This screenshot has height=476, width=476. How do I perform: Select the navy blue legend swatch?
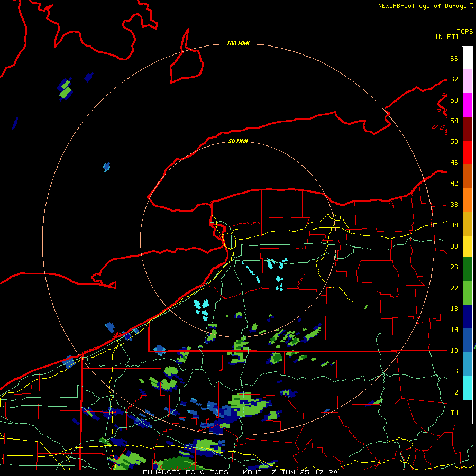click(467, 317)
